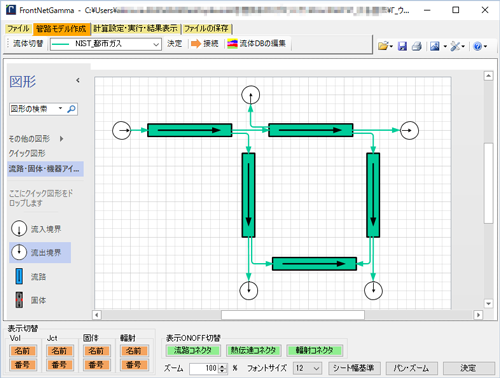Toggle Jct 番号 display
The image size is (500, 378).
tap(60, 365)
